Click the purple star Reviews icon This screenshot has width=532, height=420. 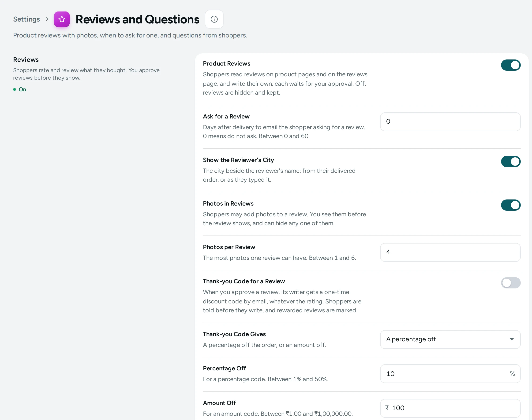point(62,19)
